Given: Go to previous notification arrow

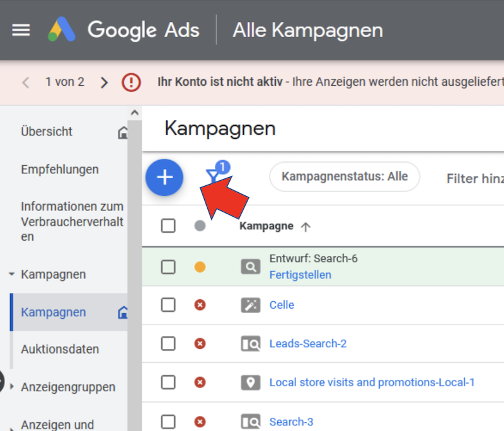Looking at the screenshot, I should point(26,83).
